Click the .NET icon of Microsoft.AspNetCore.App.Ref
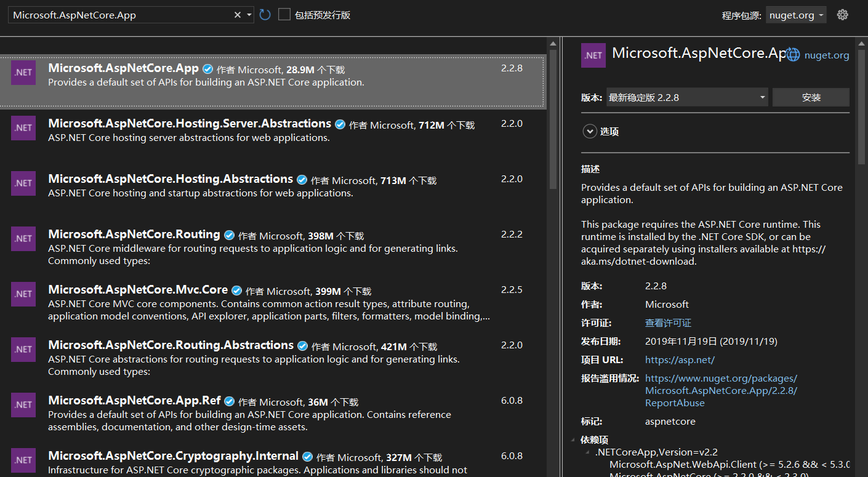 click(x=23, y=404)
